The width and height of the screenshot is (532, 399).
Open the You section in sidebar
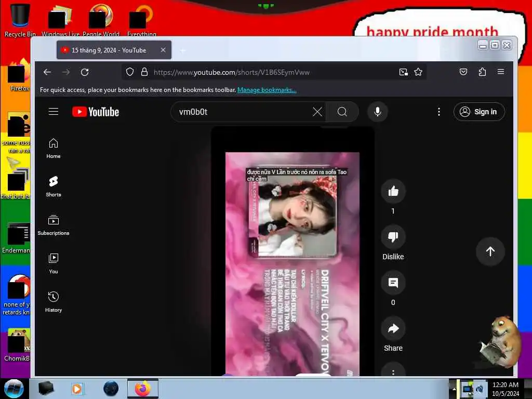54,263
